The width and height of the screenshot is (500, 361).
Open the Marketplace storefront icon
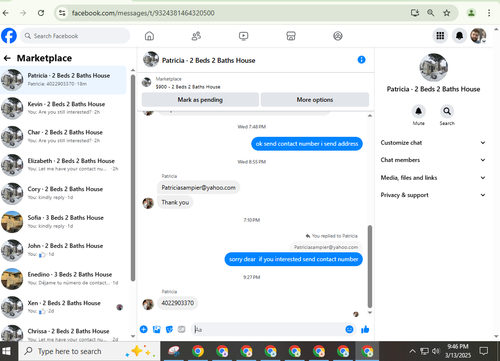click(x=291, y=36)
